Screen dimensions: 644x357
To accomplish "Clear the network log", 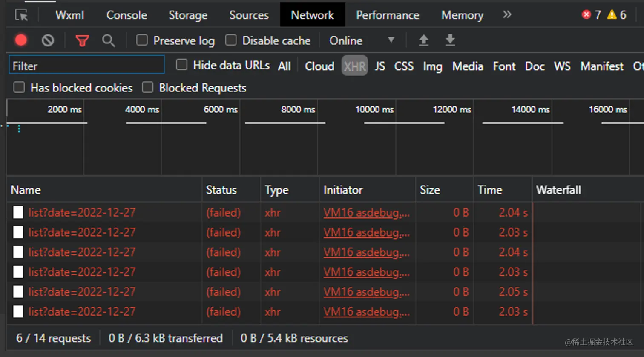I will [x=48, y=40].
